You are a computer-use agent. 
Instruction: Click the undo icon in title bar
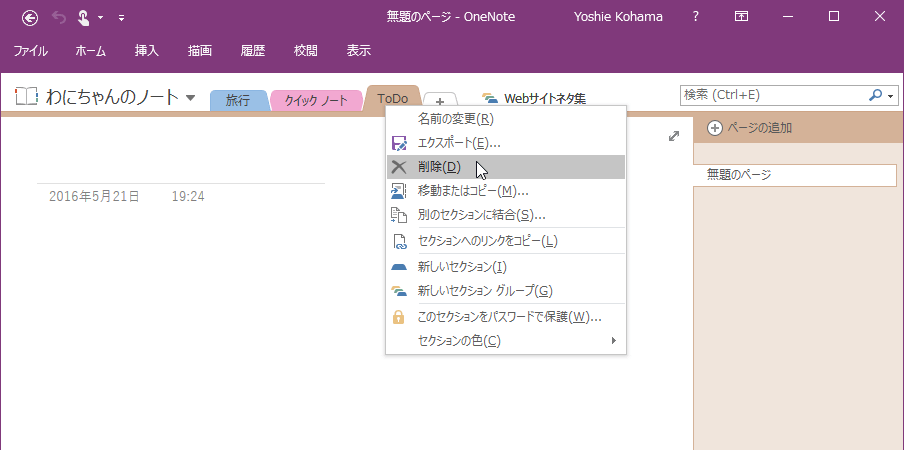point(58,17)
